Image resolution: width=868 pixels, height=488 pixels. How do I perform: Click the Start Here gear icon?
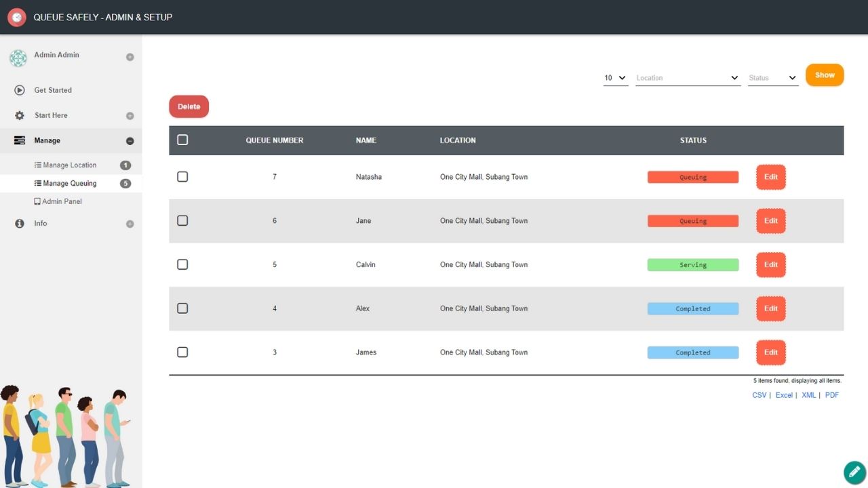pos(20,116)
